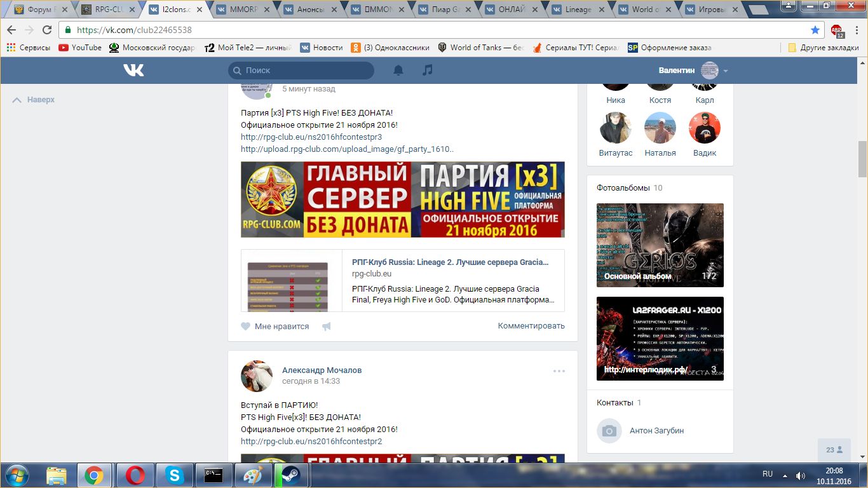Click the VK search field
868x488 pixels.
click(302, 71)
